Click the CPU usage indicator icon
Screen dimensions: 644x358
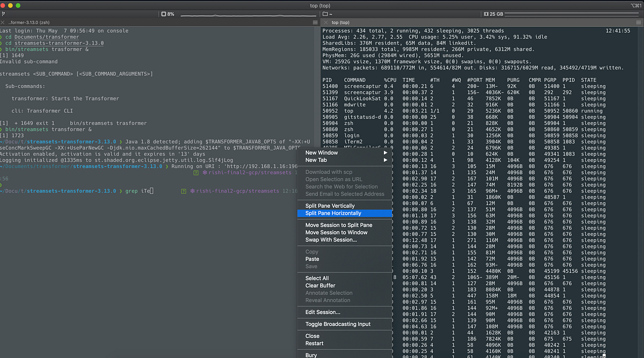click(164, 13)
